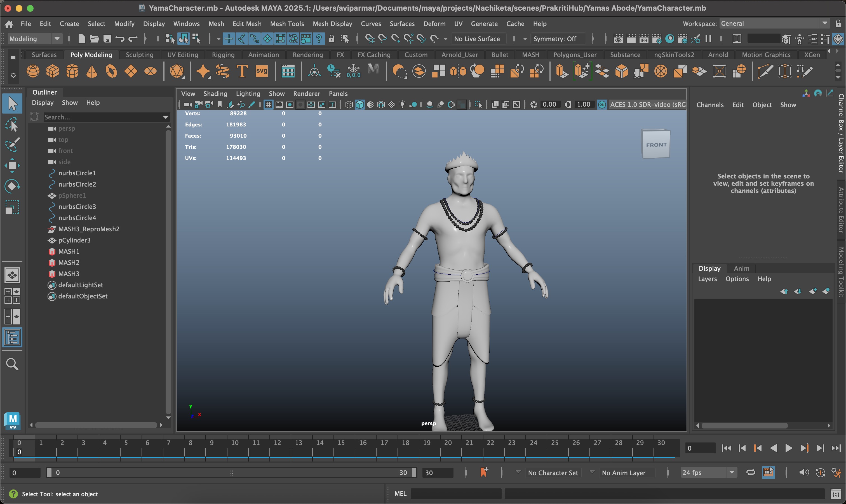Toggle the viewport grid display button
The width and height of the screenshot is (846, 504).
(x=268, y=105)
